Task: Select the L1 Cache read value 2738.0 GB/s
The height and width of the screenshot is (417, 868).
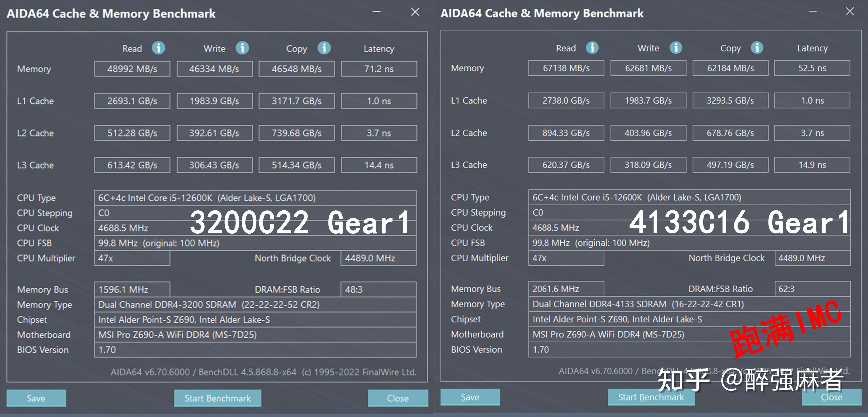Action: click(x=566, y=100)
